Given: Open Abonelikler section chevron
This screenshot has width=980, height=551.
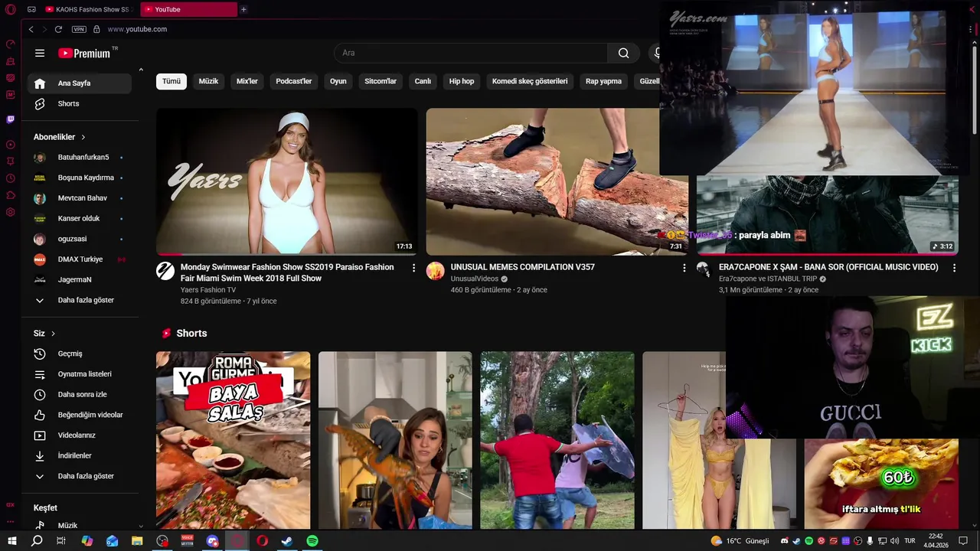Looking at the screenshot, I should [83, 137].
